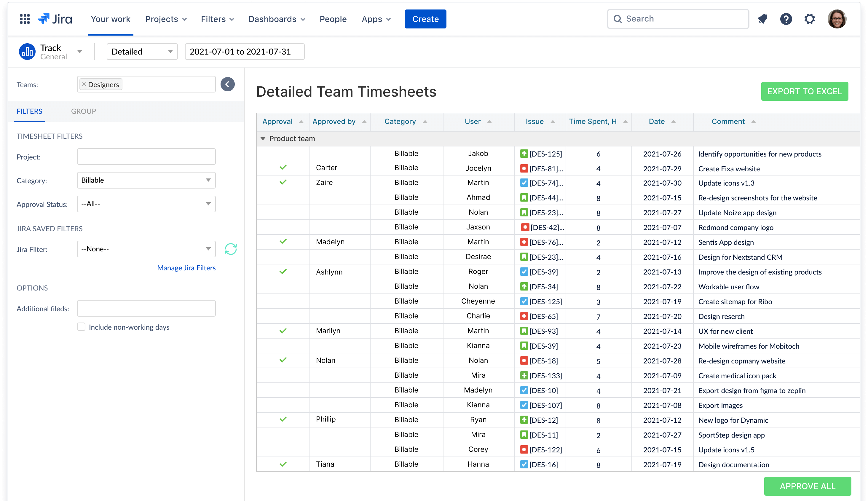
Task: Open the settings gear icon
Action: [810, 19]
